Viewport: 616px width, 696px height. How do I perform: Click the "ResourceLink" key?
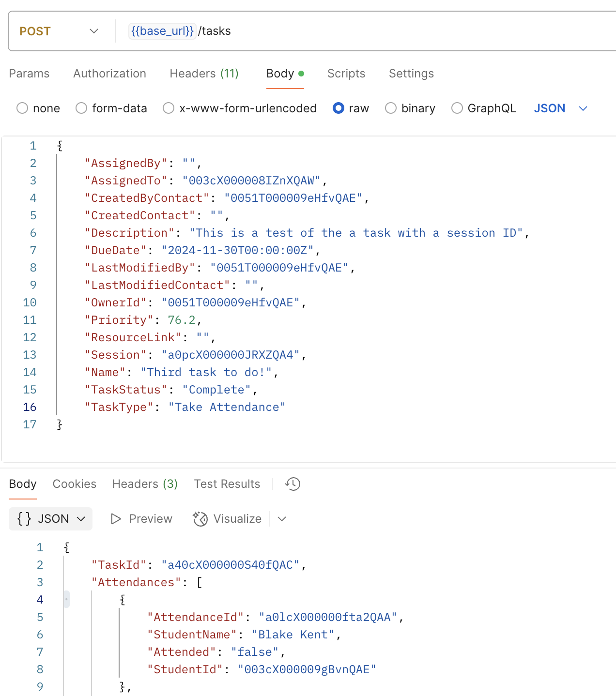pyautogui.click(x=133, y=337)
